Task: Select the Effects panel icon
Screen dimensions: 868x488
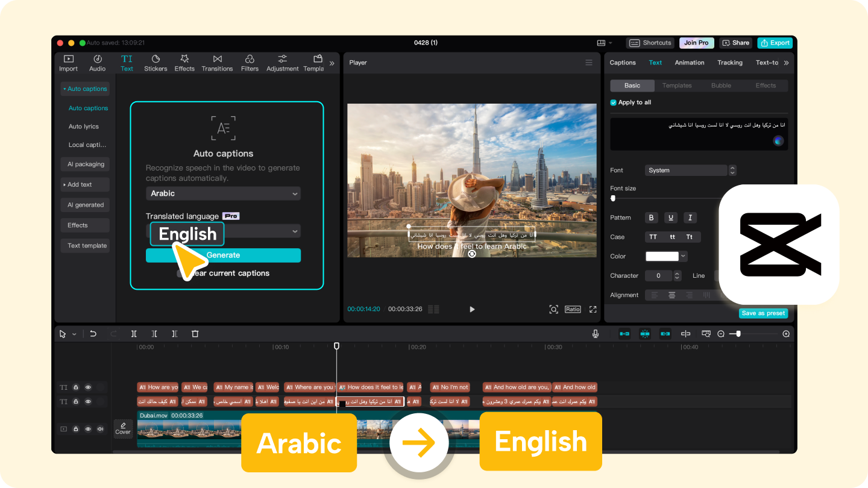Action: tap(184, 63)
